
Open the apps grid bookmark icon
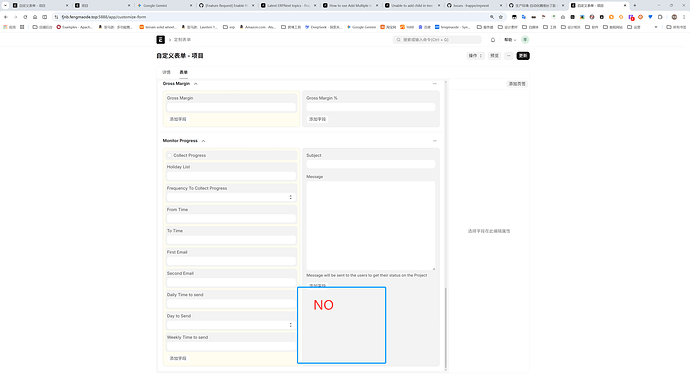point(22,27)
